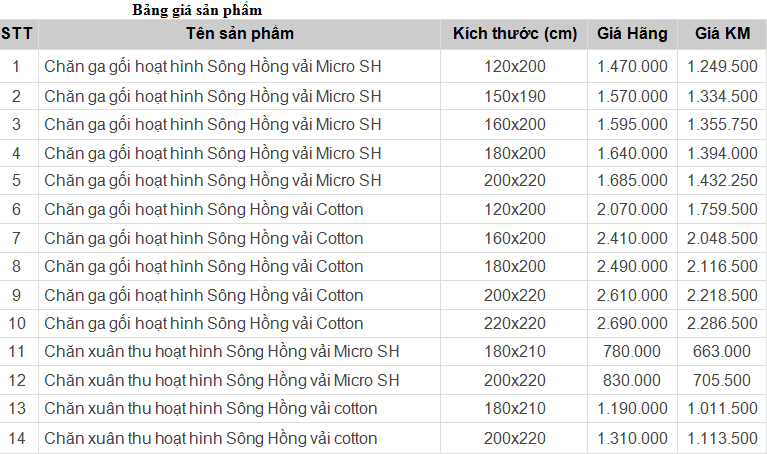
Task: Click the Giá Hãng price 1.470.000
Action: (x=632, y=67)
